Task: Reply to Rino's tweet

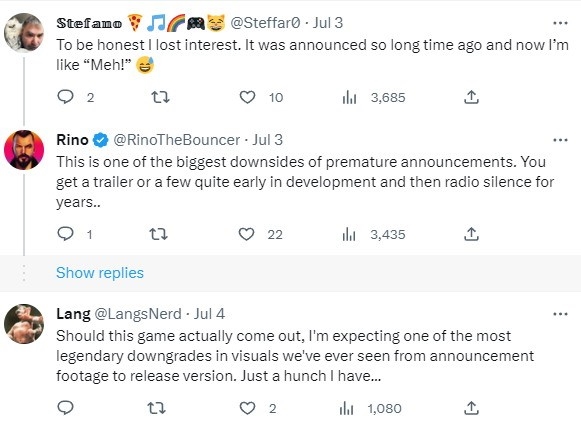Action: coord(66,234)
